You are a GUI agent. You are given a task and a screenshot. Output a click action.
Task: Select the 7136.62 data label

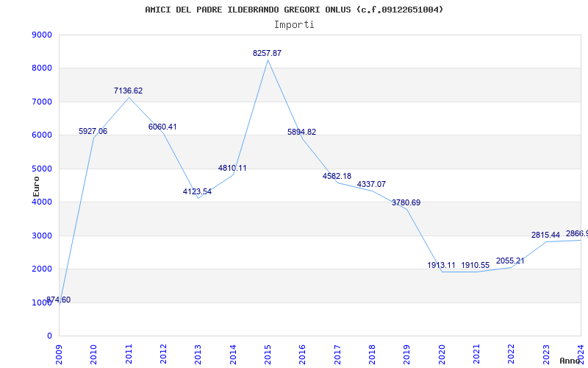(x=128, y=91)
